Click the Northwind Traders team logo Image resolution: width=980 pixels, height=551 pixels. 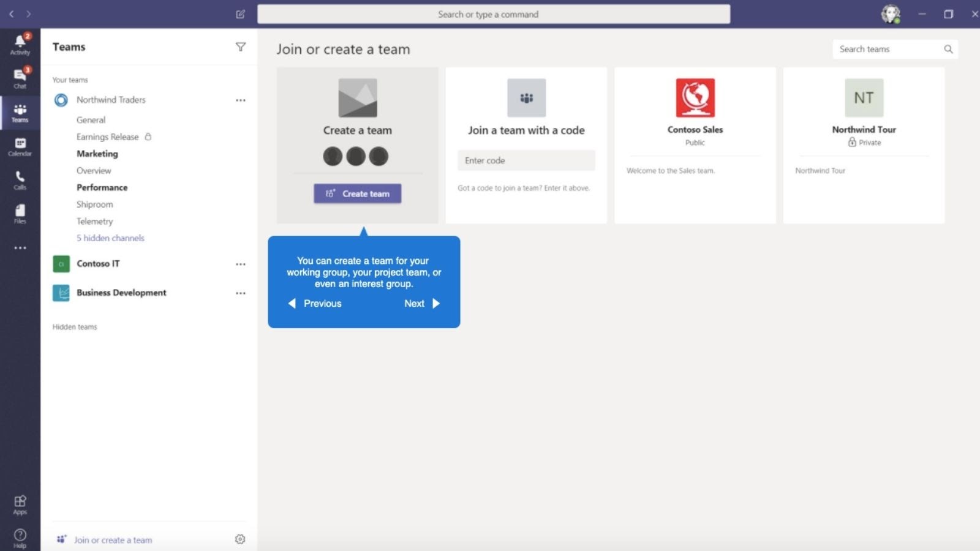click(61, 100)
